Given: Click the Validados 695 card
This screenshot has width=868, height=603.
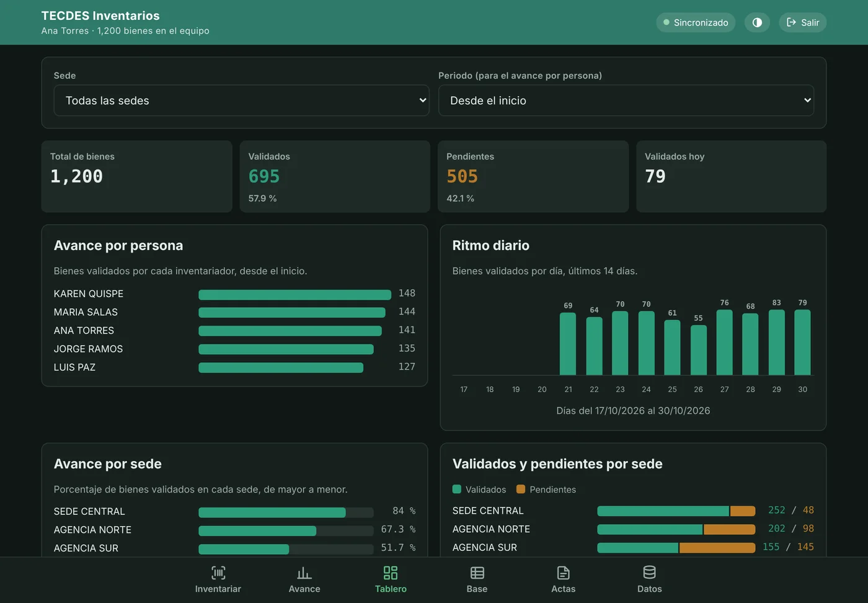Looking at the screenshot, I should click(335, 176).
